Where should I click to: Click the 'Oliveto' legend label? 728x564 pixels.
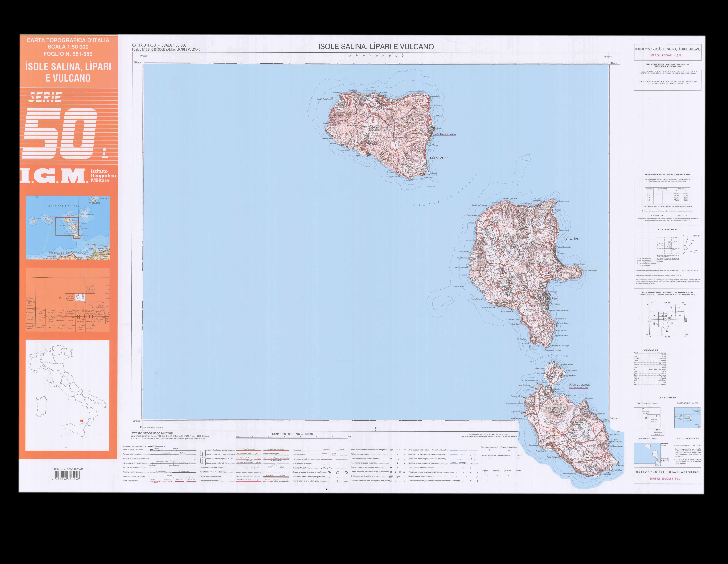pos(518,471)
